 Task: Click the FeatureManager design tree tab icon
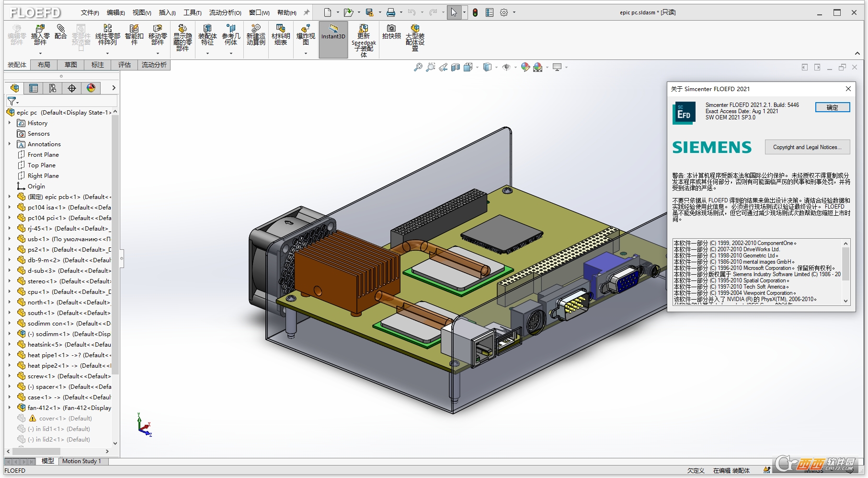point(15,88)
